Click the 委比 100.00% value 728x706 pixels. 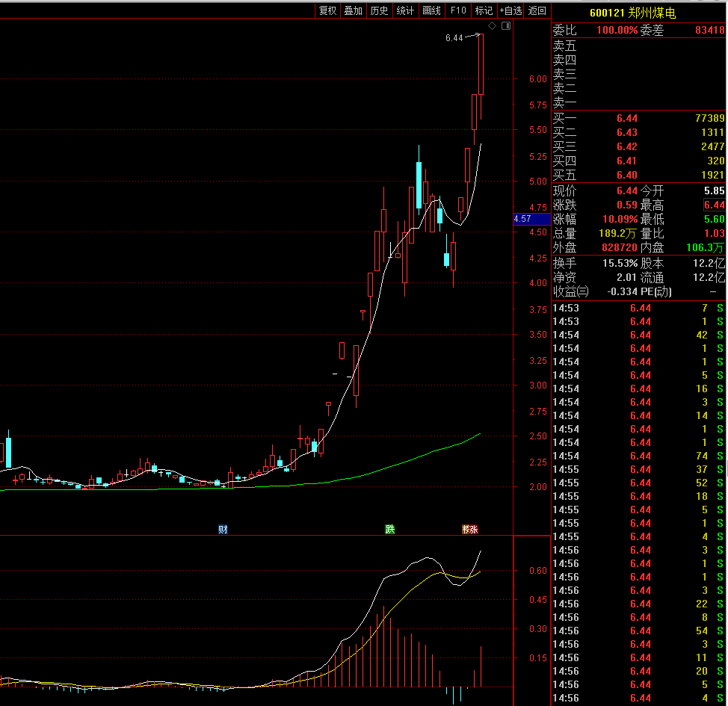point(617,30)
